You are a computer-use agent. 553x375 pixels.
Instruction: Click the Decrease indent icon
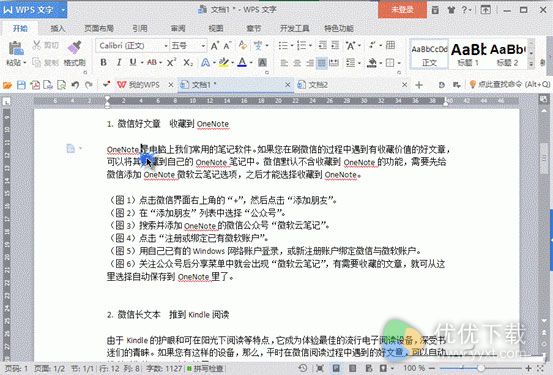(322, 45)
